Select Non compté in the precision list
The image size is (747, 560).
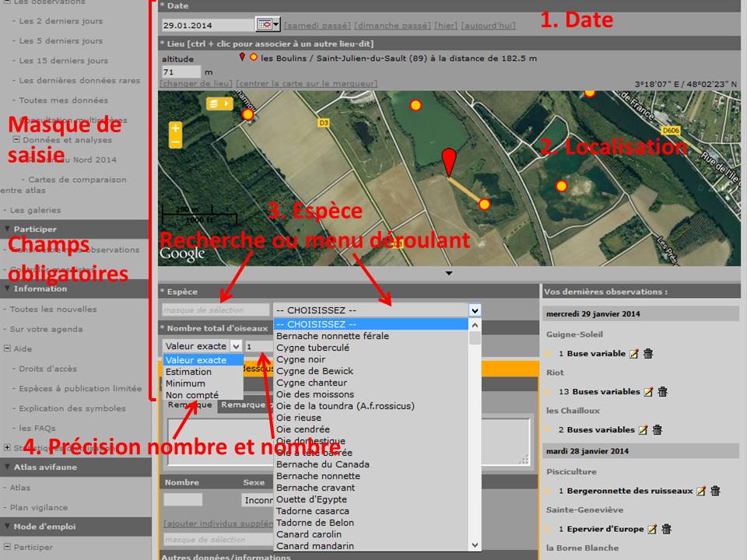tap(203, 395)
